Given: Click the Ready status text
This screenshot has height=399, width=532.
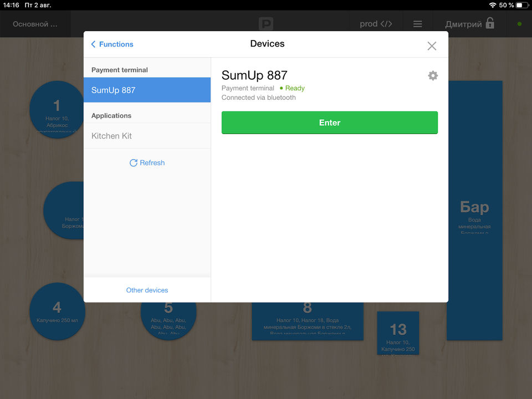Looking at the screenshot, I should 294,88.
